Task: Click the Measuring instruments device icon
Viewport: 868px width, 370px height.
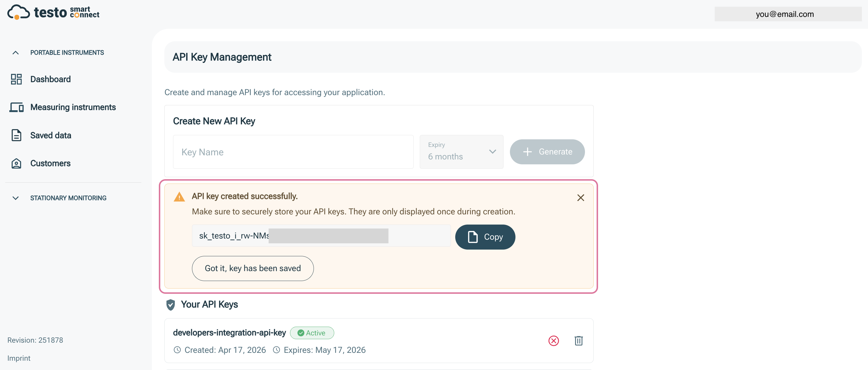Action: tap(16, 107)
